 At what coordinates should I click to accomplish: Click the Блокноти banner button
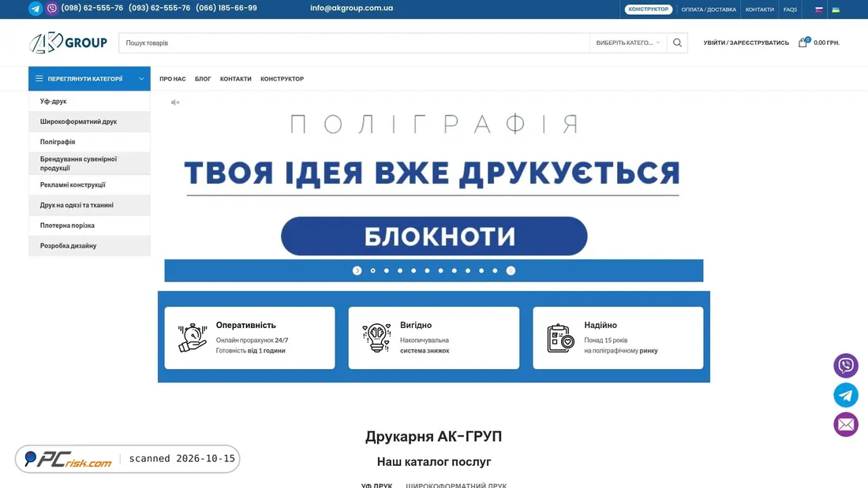pos(434,237)
